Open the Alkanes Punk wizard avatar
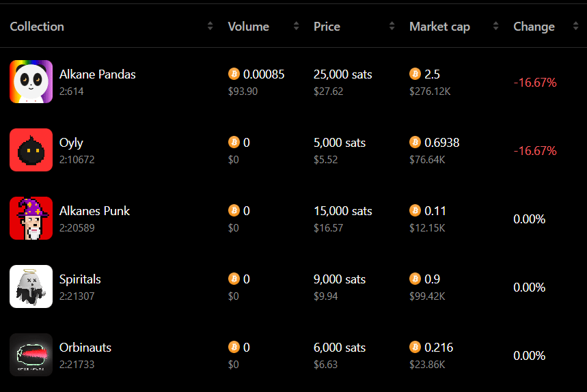 tap(31, 218)
